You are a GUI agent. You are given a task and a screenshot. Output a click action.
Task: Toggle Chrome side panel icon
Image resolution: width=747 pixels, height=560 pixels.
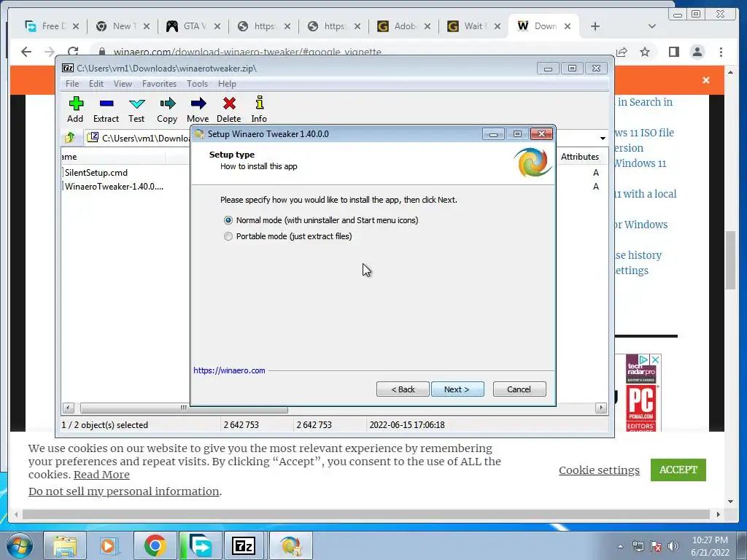coord(673,52)
